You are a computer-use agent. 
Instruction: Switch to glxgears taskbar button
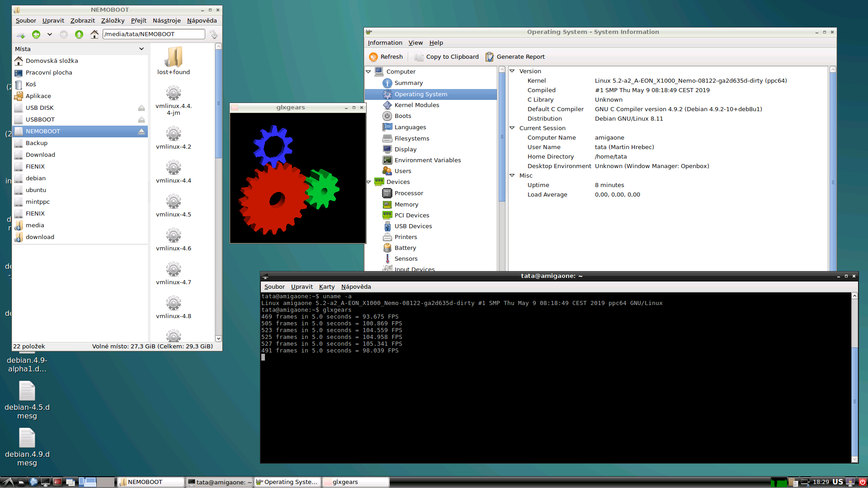tap(356, 482)
